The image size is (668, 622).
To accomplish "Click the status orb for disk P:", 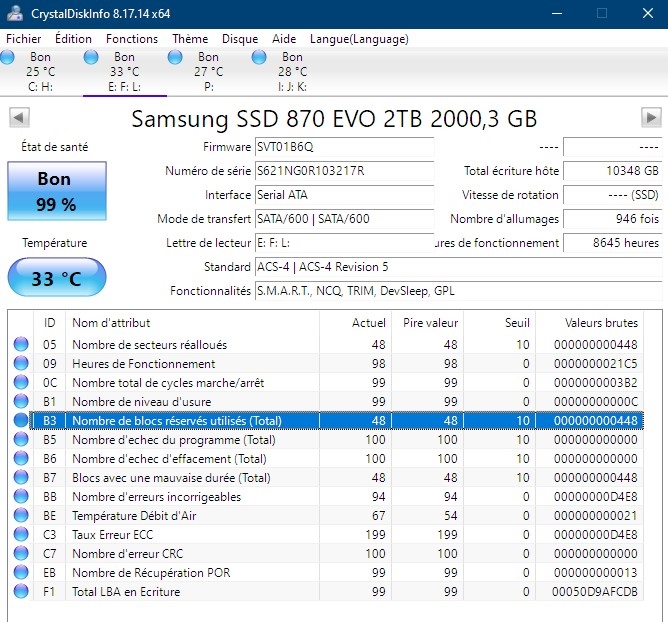I will point(175,57).
